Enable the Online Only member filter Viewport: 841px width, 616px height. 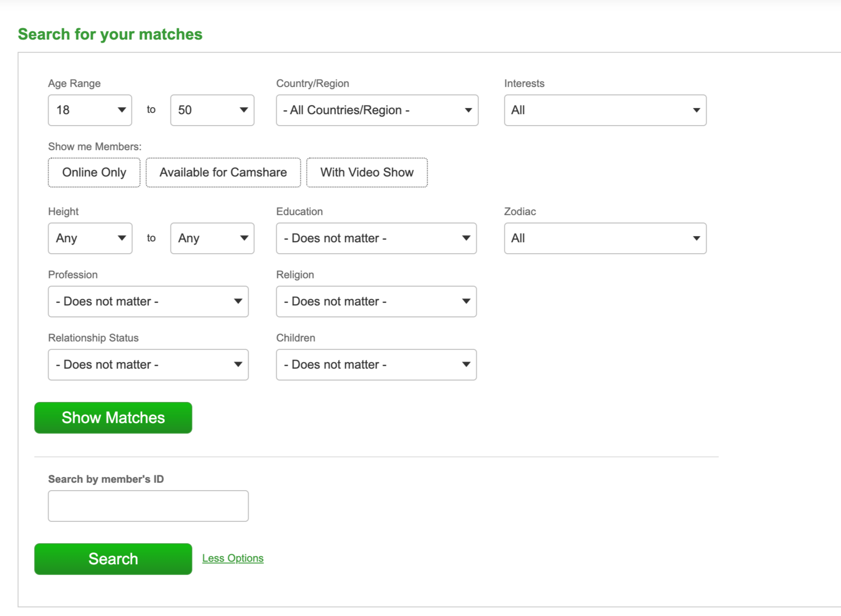(x=93, y=172)
